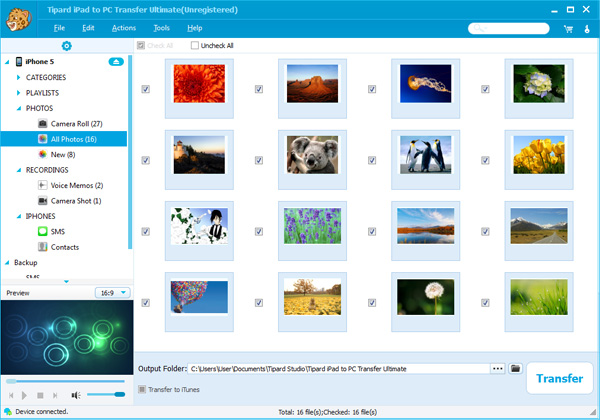Click the device tree vertical scrollbar

tap(130, 152)
